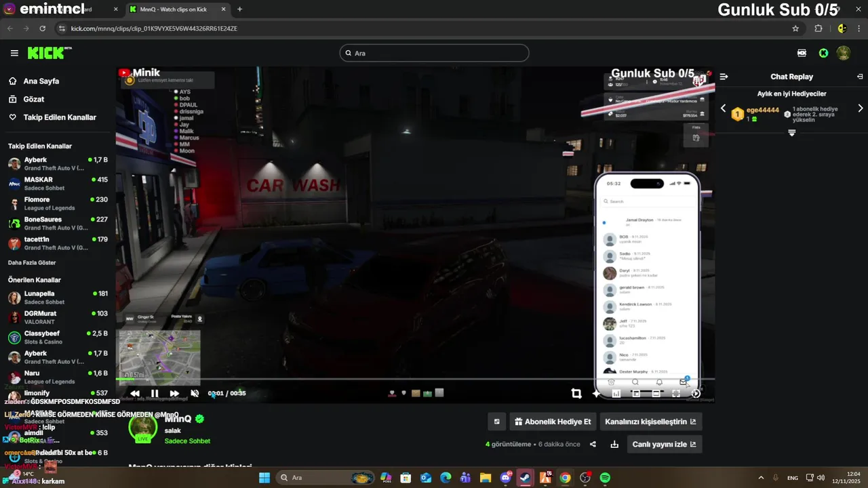Image resolution: width=868 pixels, height=488 pixels.
Task: Open the taskbar volume control
Action: 821,478
